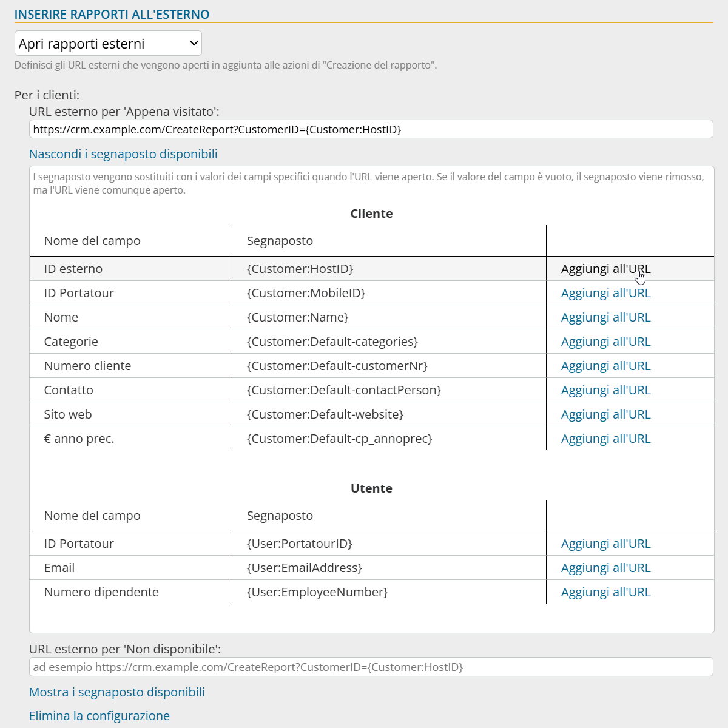
Task: Click 'Aggiungi all'URL' in the Categorie row
Action: pos(605,342)
